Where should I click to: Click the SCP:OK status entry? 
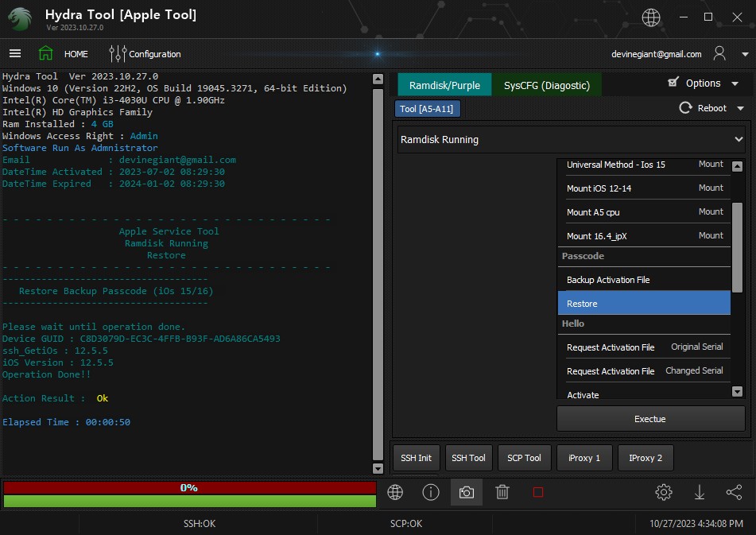click(x=406, y=523)
